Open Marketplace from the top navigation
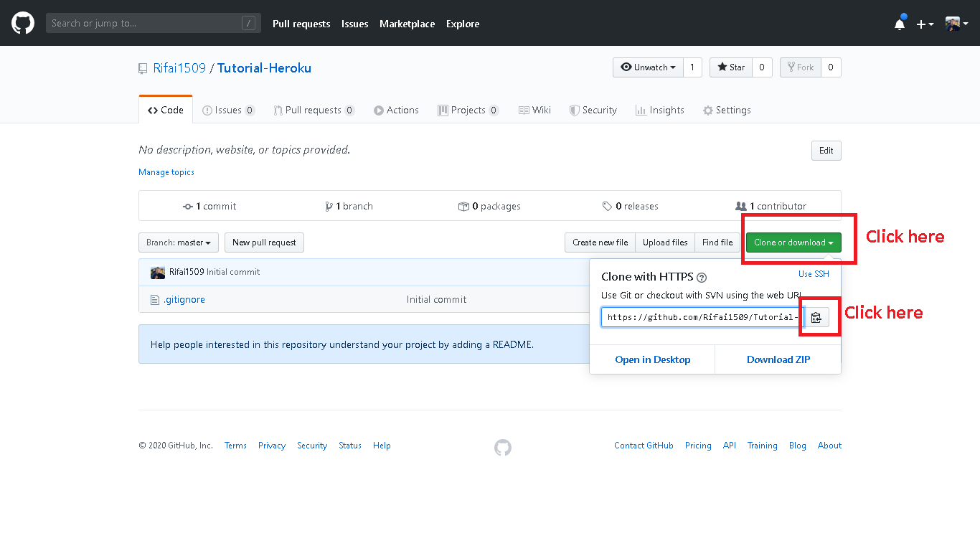 [x=407, y=24]
